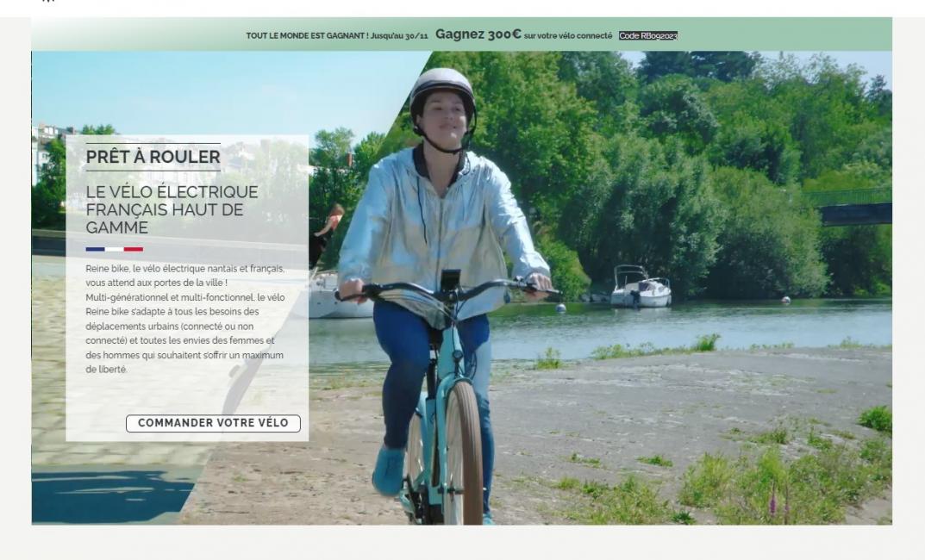The width and height of the screenshot is (925, 560).
Task: Click the Gagnez 300€ promo banner text
Action: pos(478,34)
